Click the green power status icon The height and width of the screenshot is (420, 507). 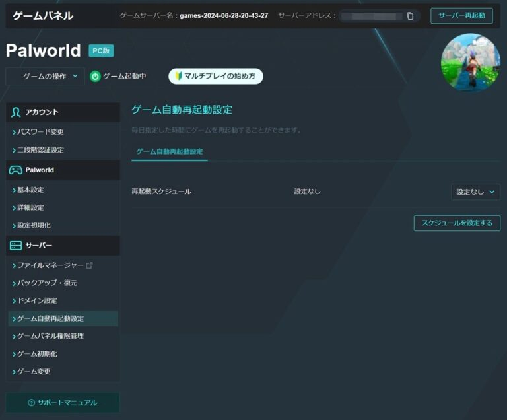[95, 77]
